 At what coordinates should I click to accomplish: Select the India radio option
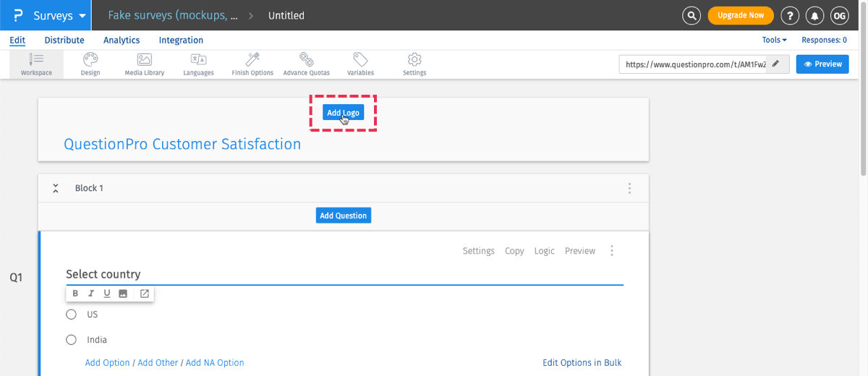[x=71, y=340]
